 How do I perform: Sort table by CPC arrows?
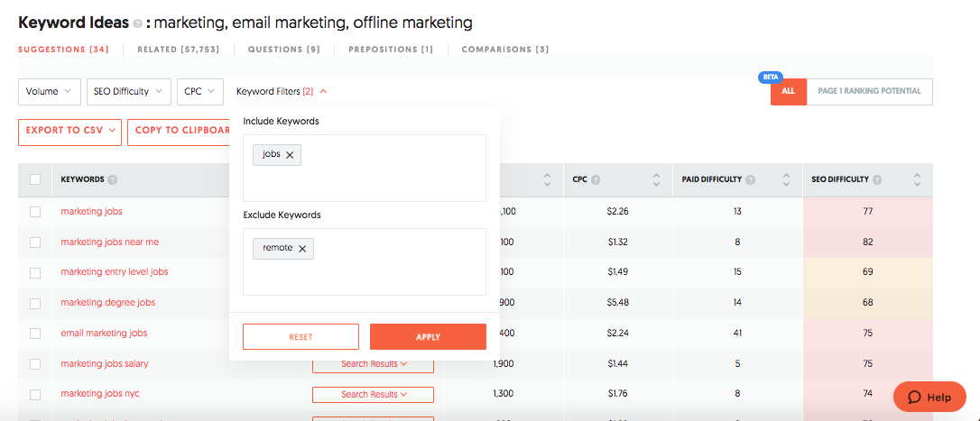[656, 179]
